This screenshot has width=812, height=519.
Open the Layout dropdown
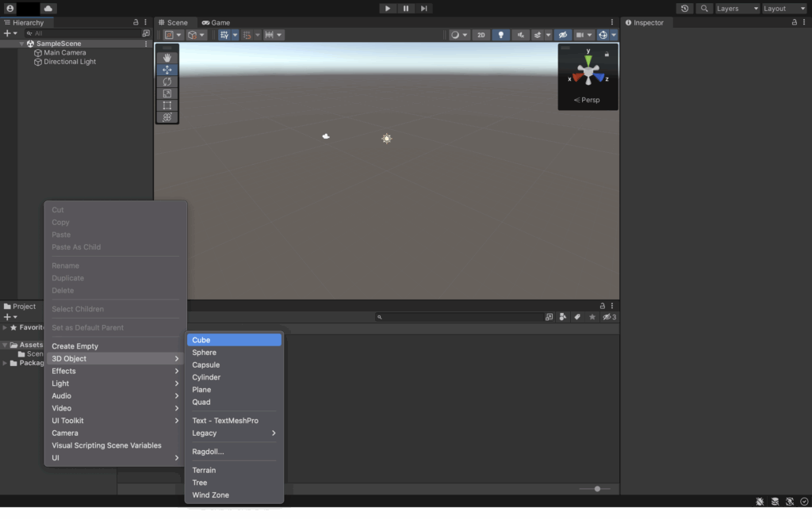[784, 9]
